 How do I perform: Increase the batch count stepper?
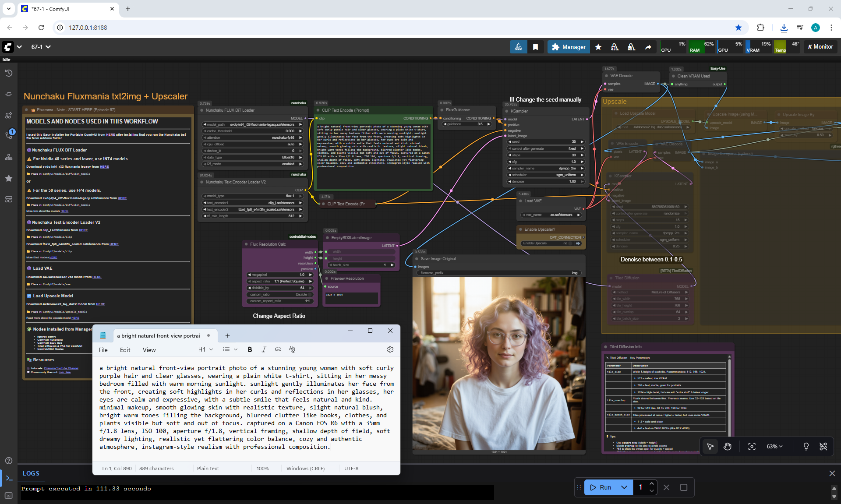pos(652,484)
